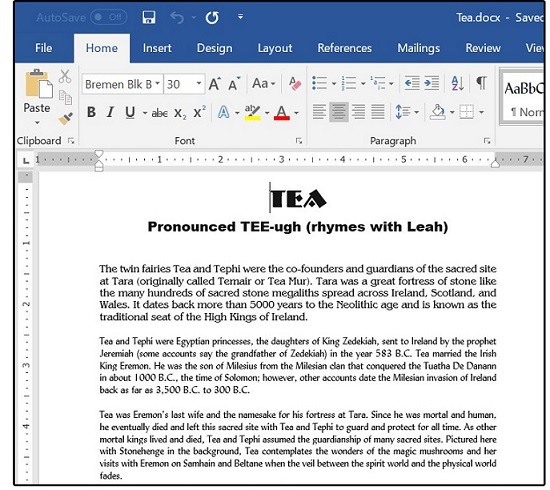This screenshot has width=550, height=490.
Task: Open the Layout tab
Action: click(275, 48)
